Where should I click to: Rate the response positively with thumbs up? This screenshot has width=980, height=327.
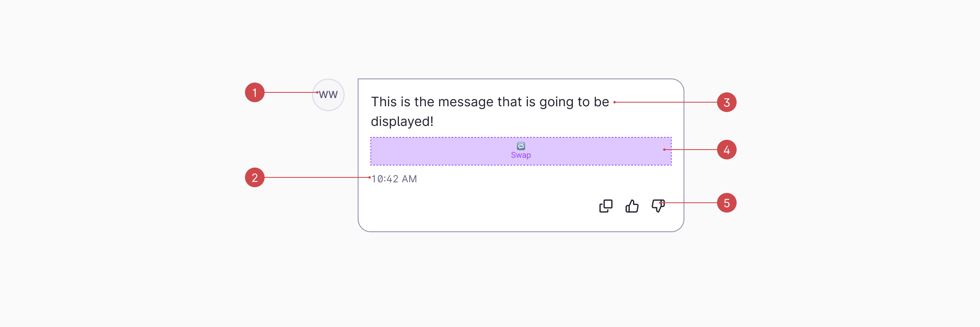632,206
